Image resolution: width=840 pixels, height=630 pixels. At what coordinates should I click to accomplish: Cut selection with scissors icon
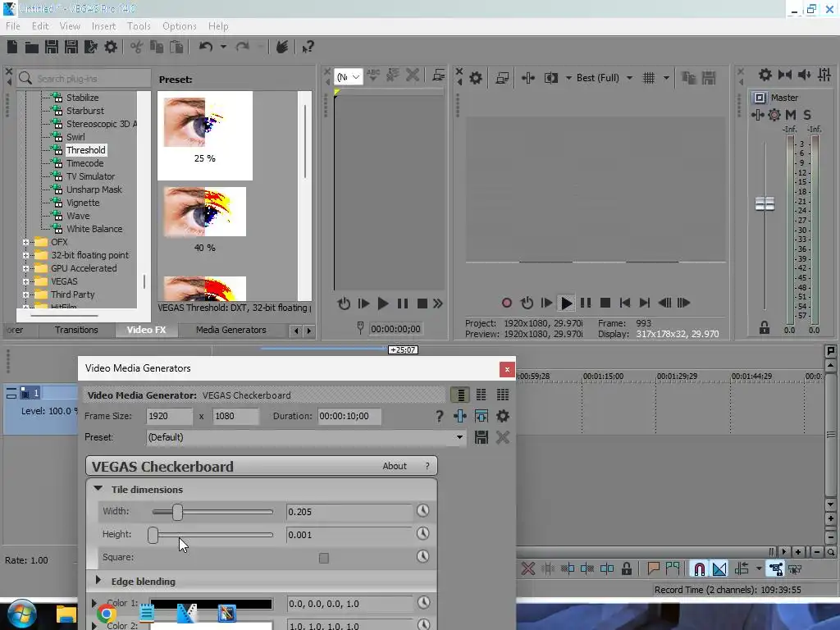coord(137,47)
